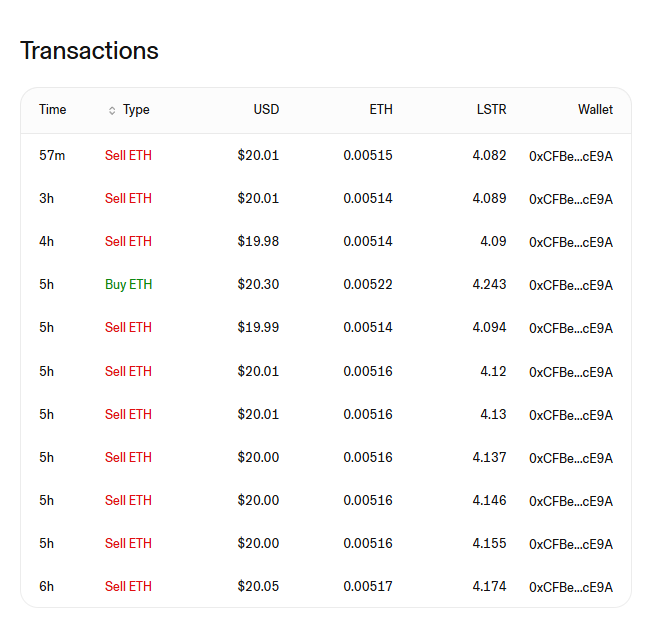This screenshot has height=626, width=649.
Task: Click the Transactions heading
Action: [89, 51]
